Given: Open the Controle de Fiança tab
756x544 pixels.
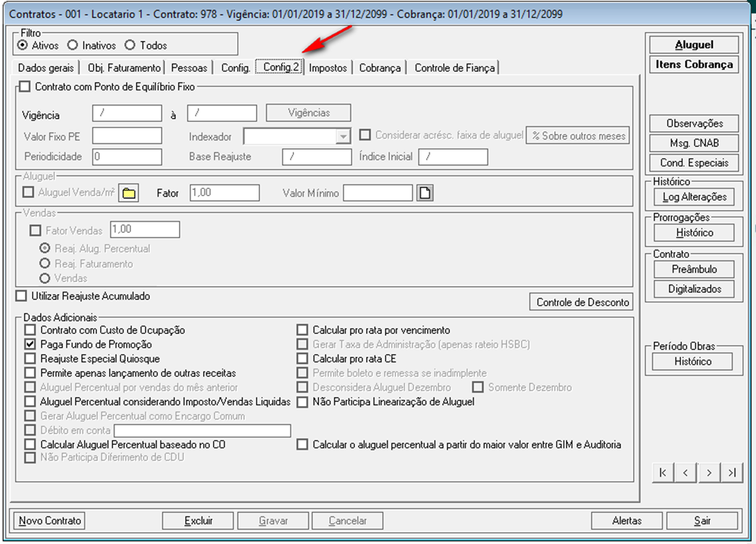Looking at the screenshot, I should coord(454,68).
